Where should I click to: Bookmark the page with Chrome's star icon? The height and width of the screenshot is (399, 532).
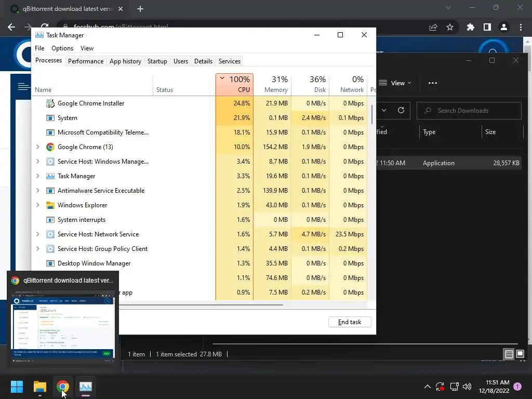click(x=450, y=27)
